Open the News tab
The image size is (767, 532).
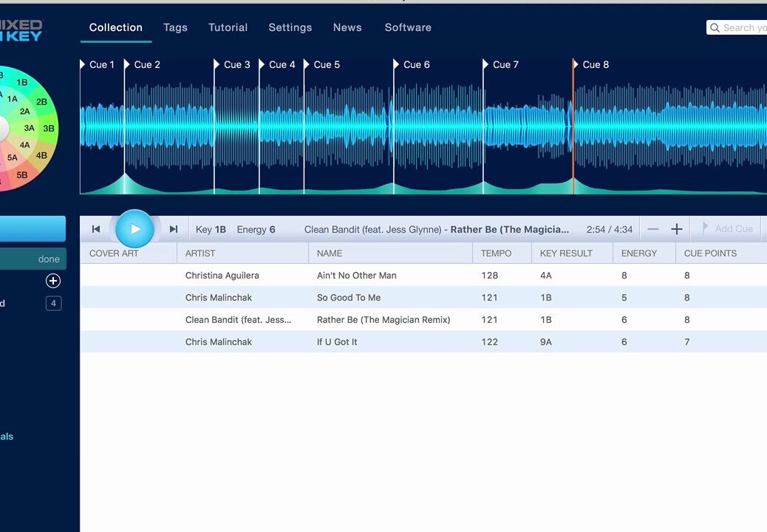click(x=347, y=27)
